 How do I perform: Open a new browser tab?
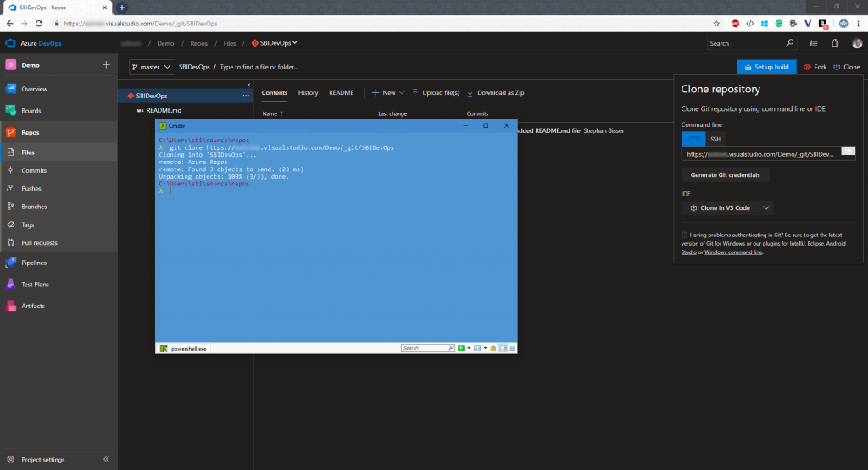[x=122, y=7]
